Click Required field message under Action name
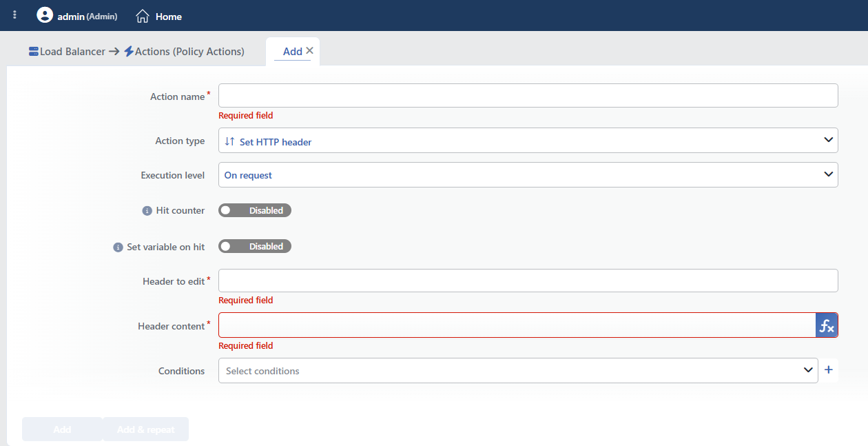The height and width of the screenshot is (446, 868). pos(246,115)
